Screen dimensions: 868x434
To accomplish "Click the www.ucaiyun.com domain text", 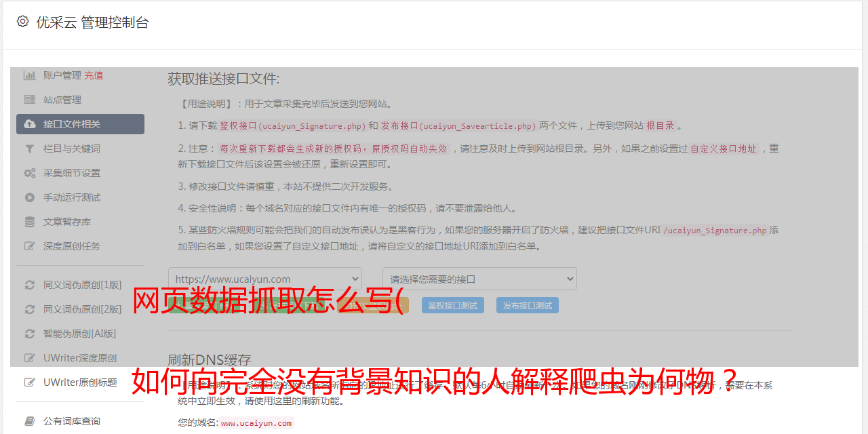I will pyautogui.click(x=256, y=423).
